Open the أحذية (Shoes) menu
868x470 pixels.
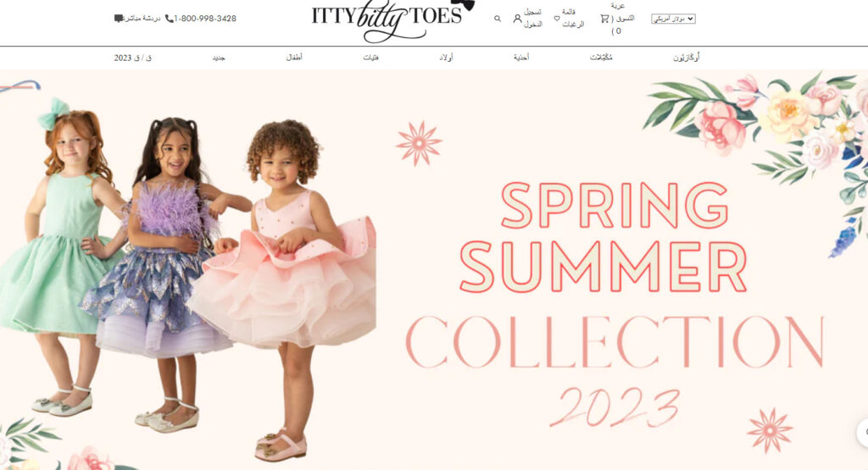(x=521, y=58)
